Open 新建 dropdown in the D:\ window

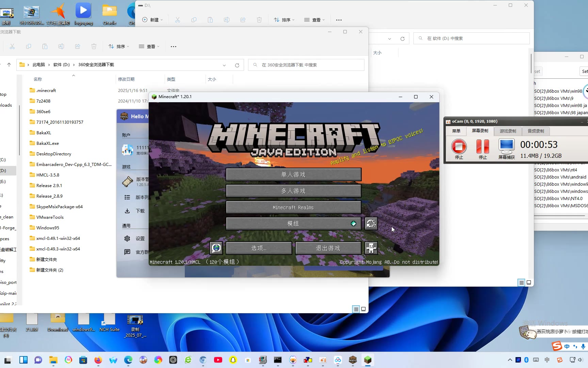point(152,20)
